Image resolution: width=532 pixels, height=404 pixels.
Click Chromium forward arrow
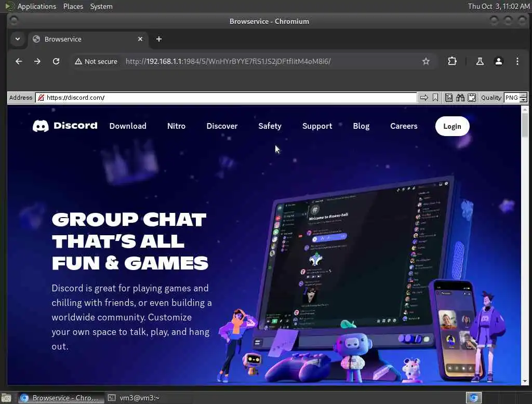[x=37, y=61]
